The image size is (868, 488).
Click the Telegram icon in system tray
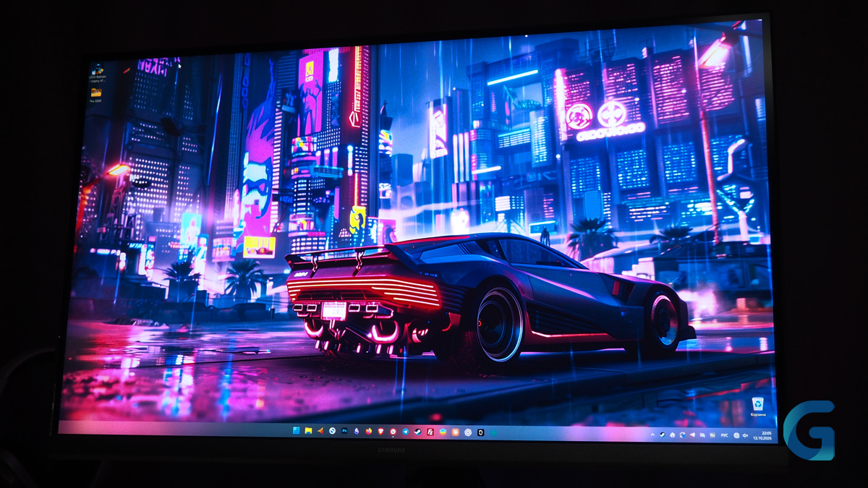point(692,435)
